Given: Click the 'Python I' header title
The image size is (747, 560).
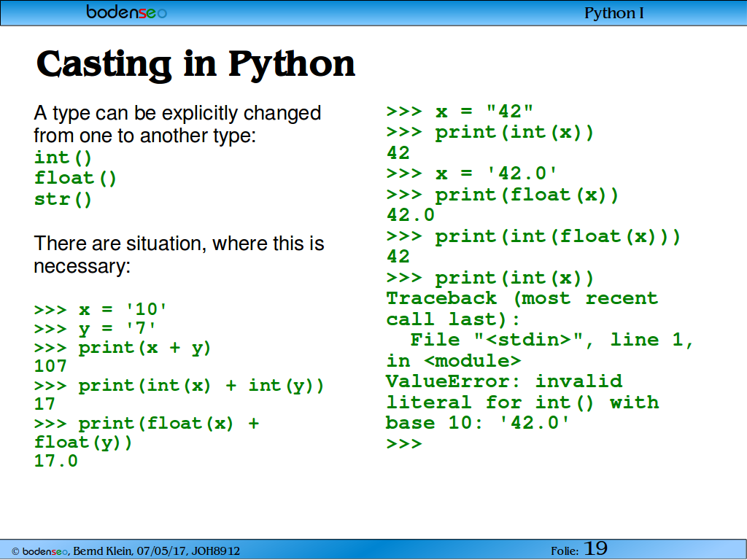Looking at the screenshot, I should 614,13.
